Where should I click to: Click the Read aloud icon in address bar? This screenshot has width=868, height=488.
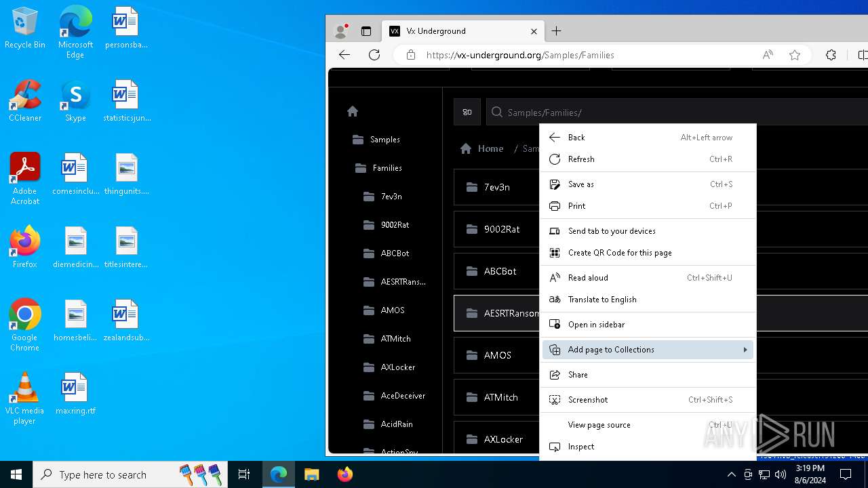coord(768,55)
